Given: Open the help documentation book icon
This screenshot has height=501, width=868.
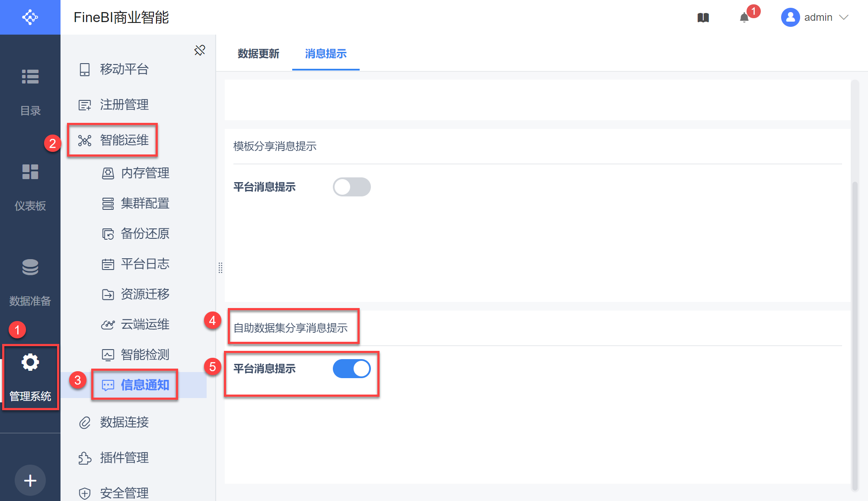Looking at the screenshot, I should (x=703, y=18).
